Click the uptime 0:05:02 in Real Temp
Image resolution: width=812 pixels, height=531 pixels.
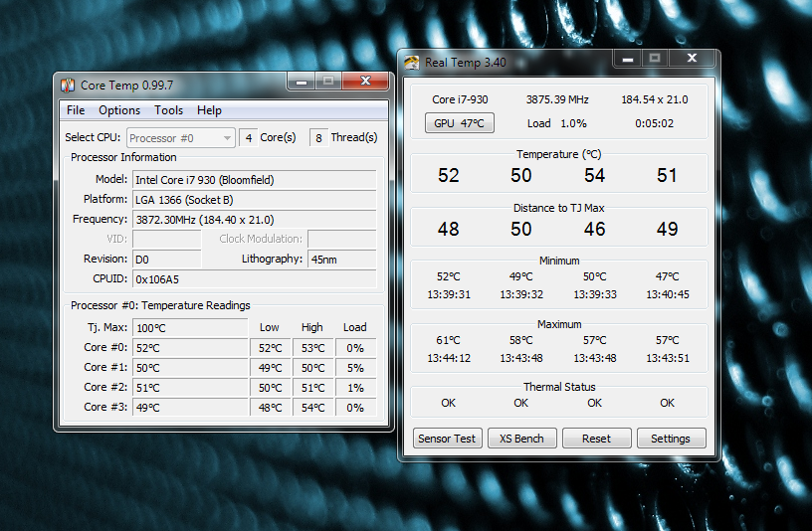655,123
